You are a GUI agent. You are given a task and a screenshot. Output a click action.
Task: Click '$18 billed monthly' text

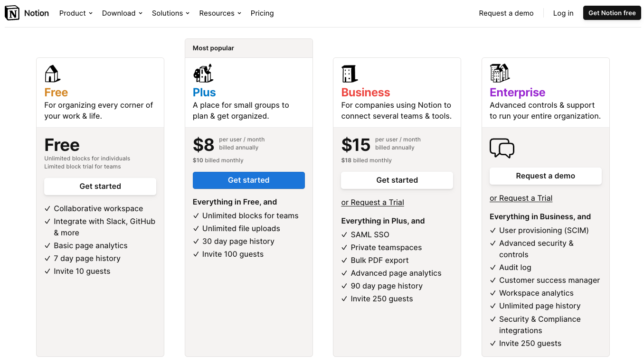pos(366,160)
